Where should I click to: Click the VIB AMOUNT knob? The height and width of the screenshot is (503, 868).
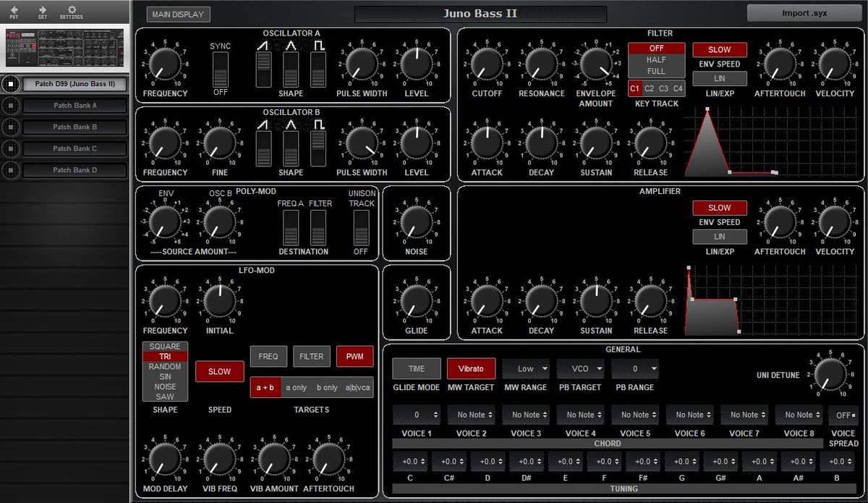(274, 458)
